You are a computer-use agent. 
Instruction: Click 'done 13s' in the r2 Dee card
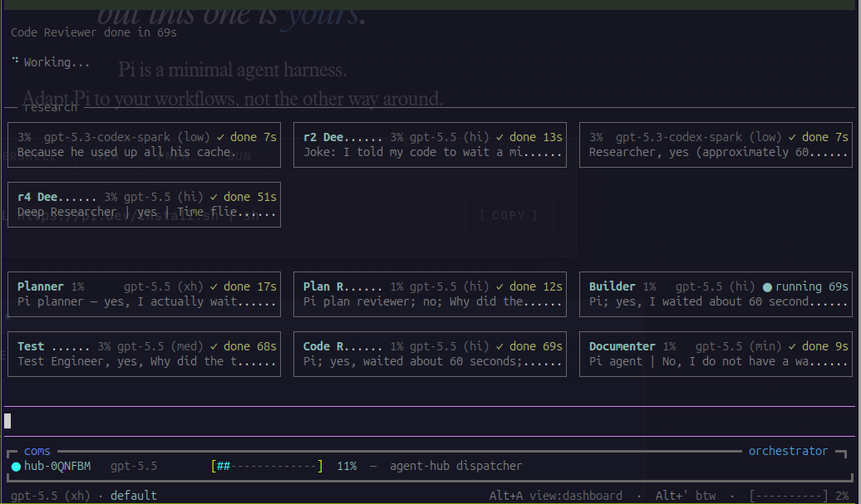pos(536,136)
